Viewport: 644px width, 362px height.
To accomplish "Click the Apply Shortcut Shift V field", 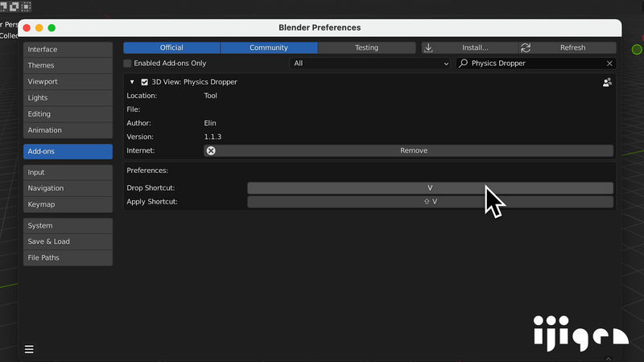I will (x=430, y=202).
